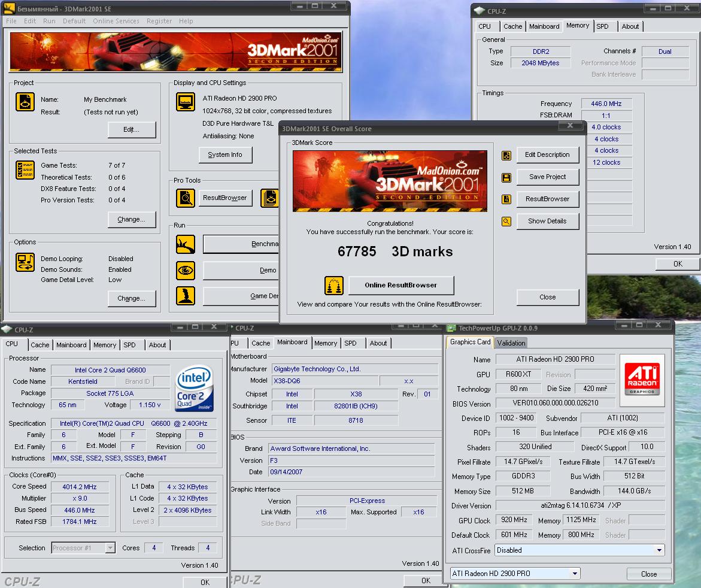Select Mainboard tab in CPU-Z processor window
701x588 pixels.
[x=71, y=345]
